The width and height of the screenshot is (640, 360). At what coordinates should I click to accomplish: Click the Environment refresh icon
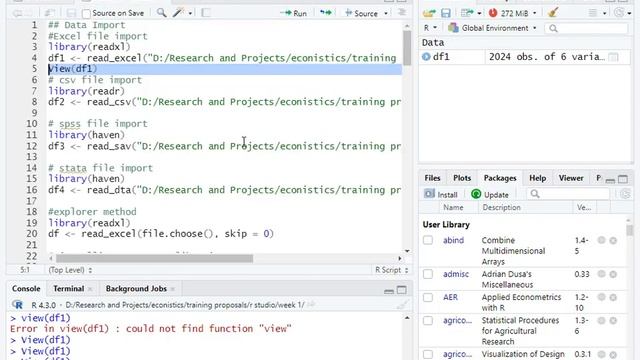click(619, 13)
